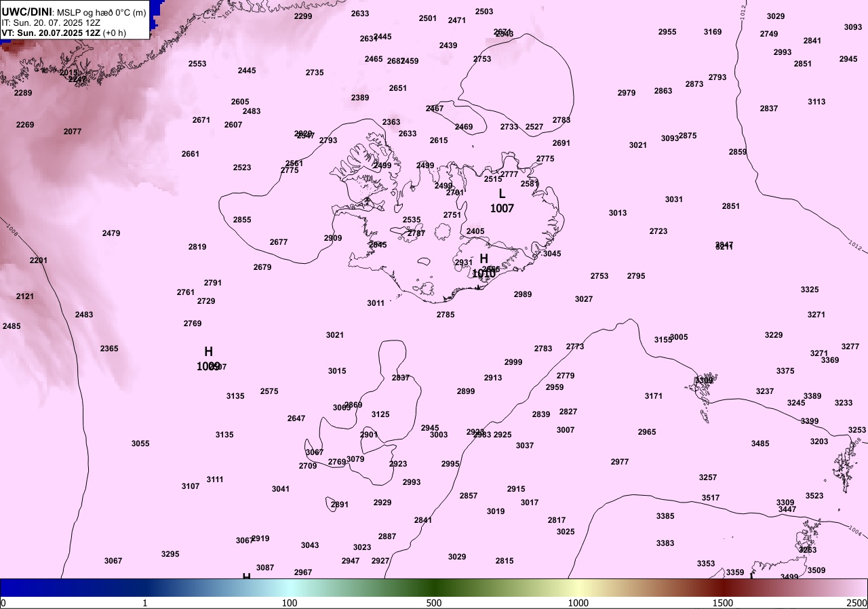Click the height value 2723
868x609 pixels.
click(658, 231)
